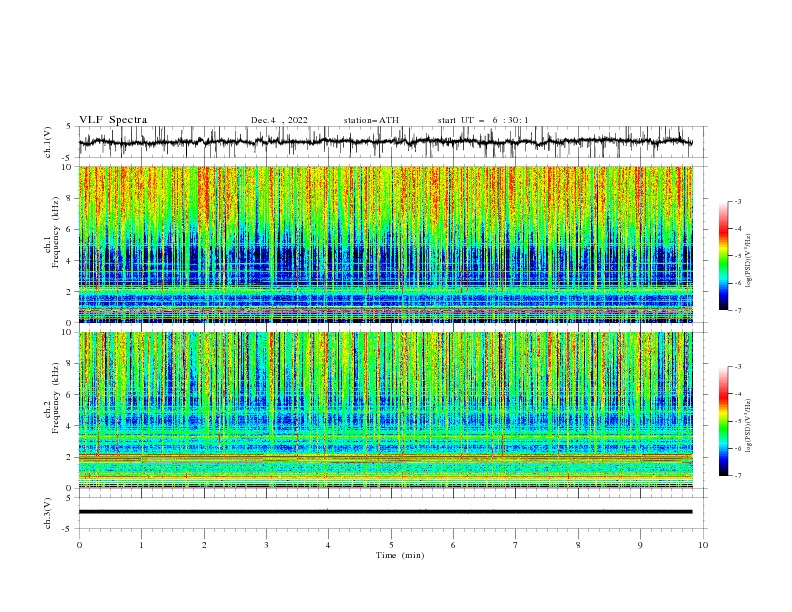The image size is (792, 612).
Task: Click the -6 tick on ch.2 colorbar
Action: tap(738, 448)
